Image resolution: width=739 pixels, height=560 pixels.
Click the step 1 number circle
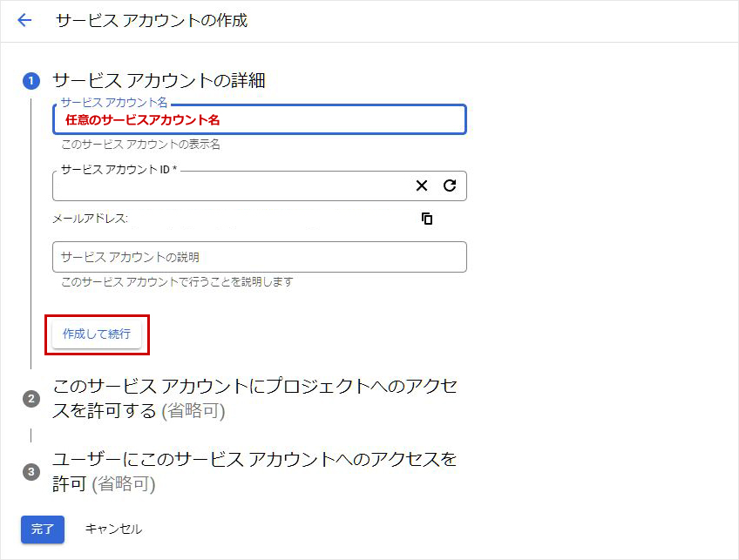click(31, 81)
